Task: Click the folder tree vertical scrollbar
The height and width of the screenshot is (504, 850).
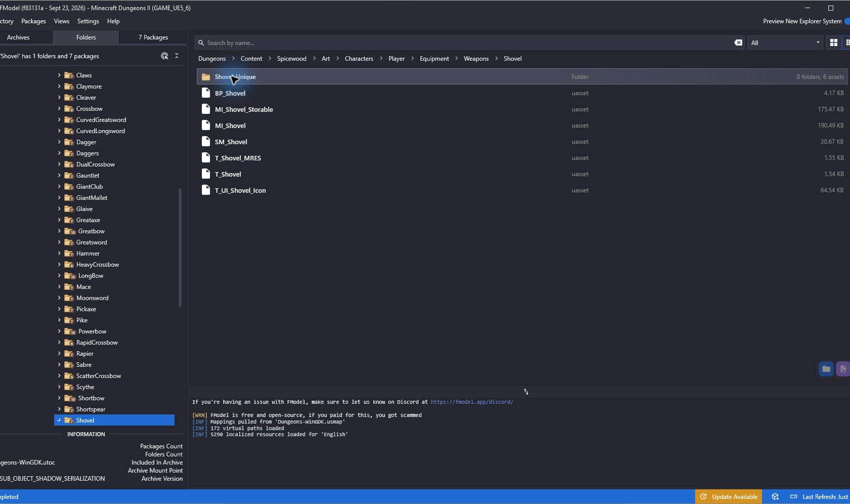Action: (x=180, y=247)
